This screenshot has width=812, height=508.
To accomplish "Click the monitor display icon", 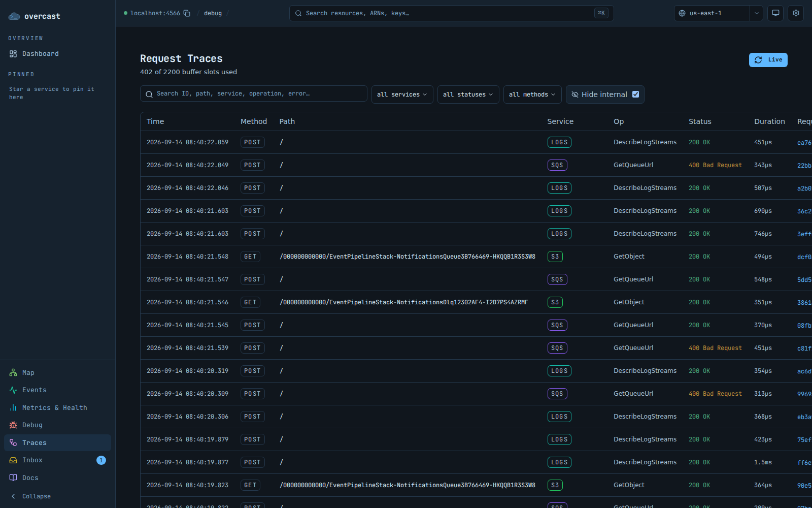I will (x=775, y=13).
